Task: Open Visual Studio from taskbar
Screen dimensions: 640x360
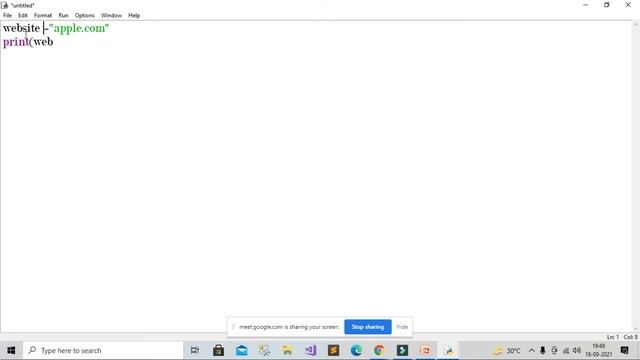Action: (x=311, y=350)
